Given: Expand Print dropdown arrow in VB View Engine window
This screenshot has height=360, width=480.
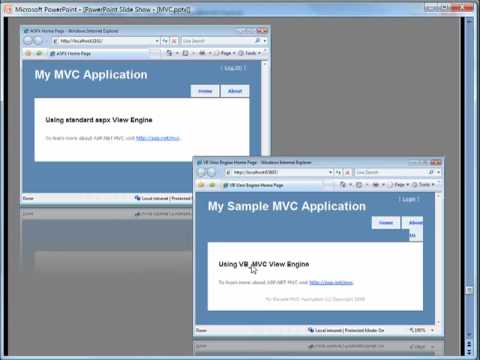Looking at the screenshot, I should [x=383, y=185].
